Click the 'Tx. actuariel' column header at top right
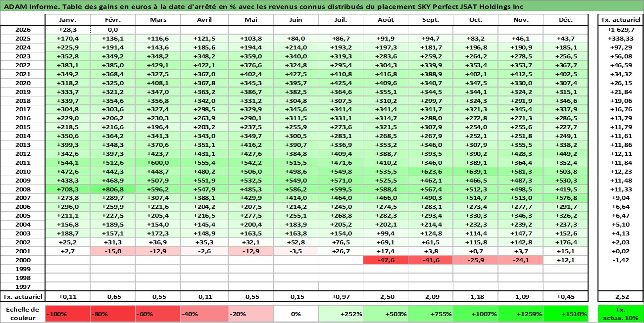Viewport: 644px width, 323px height. click(x=621, y=20)
